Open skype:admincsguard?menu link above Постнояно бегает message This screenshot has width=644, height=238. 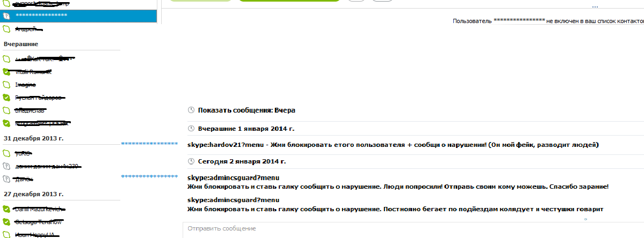point(233,200)
